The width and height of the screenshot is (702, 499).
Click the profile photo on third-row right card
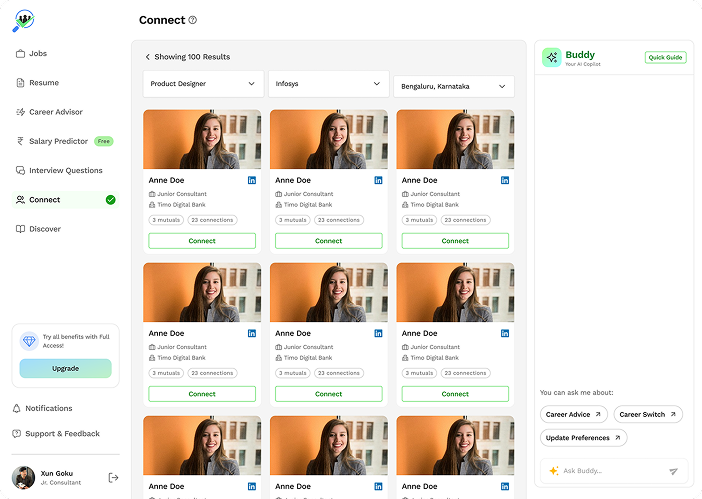point(455,445)
